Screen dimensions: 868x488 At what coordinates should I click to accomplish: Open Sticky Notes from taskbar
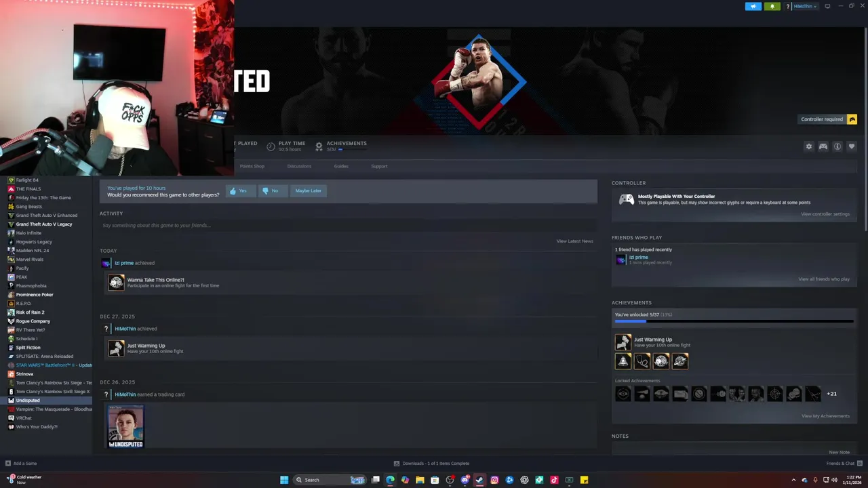pos(584,480)
